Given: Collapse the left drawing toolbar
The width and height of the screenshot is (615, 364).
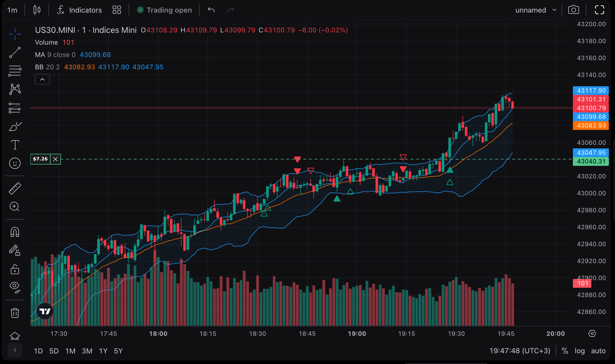Looking at the screenshot, I should 15,350.
